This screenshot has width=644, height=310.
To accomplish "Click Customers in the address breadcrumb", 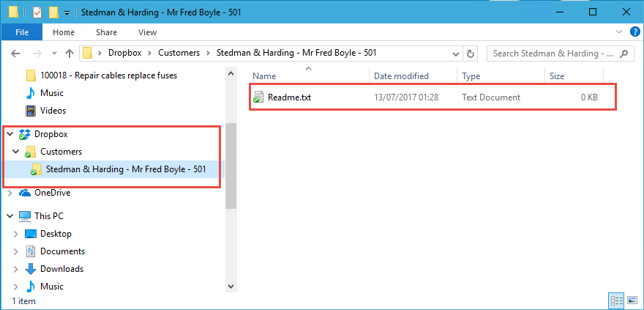I will click(x=180, y=53).
